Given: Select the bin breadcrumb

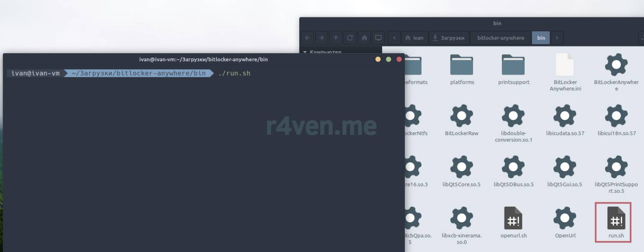Looking at the screenshot, I should pos(541,38).
